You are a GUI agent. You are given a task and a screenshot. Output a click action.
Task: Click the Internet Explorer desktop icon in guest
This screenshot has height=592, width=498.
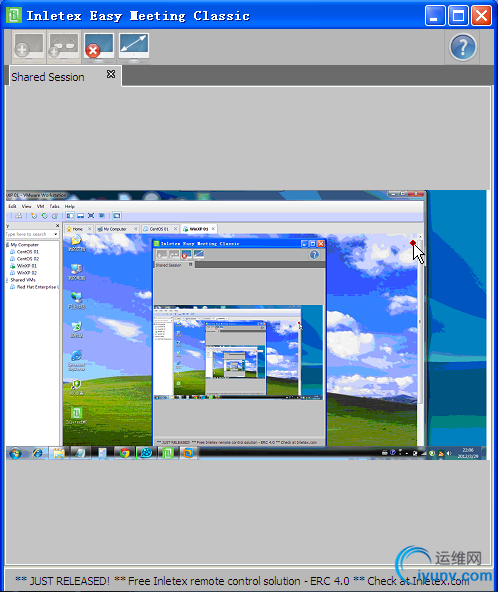[77, 360]
